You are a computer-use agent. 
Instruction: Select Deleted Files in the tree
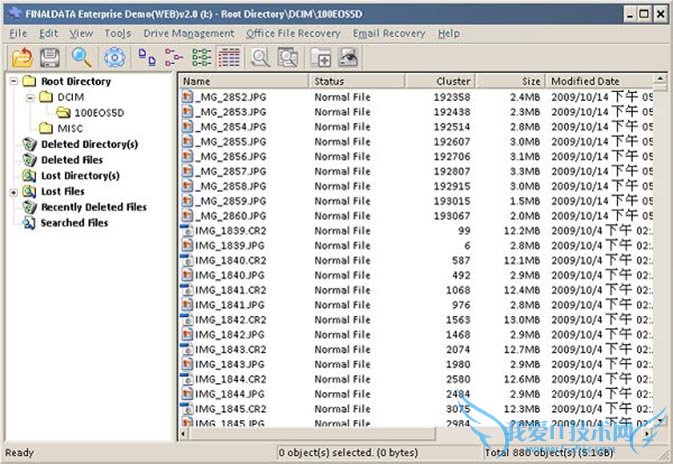pos(72,160)
